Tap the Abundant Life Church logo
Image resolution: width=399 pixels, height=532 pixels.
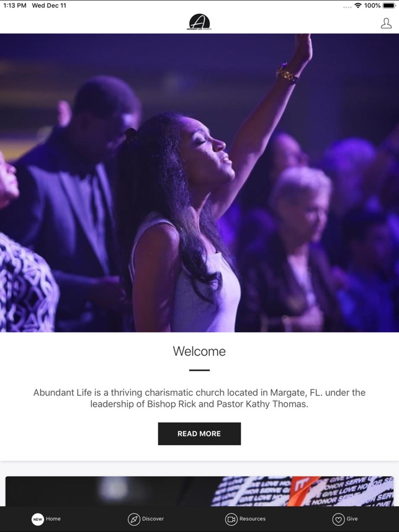pos(199,22)
